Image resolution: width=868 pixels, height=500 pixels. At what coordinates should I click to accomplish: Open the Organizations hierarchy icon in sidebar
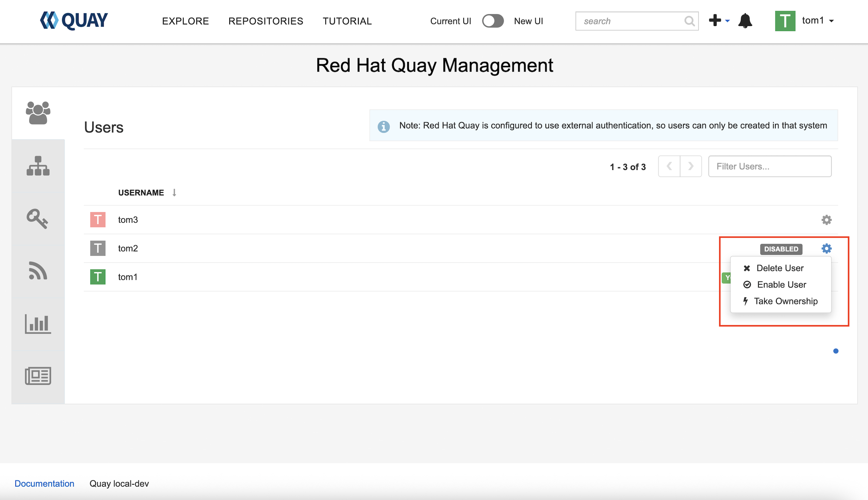[x=38, y=166]
